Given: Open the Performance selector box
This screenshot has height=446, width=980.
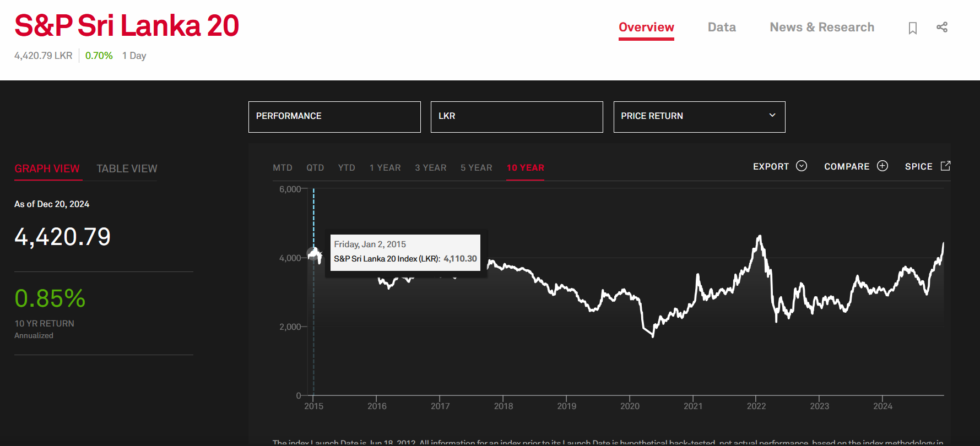Looking at the screenshot, I should point(334,117).
